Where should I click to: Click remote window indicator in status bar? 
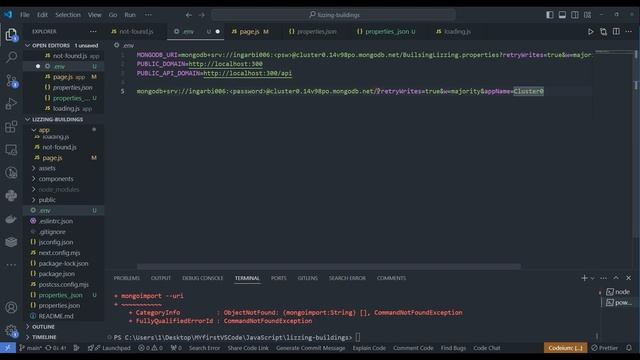8,348
